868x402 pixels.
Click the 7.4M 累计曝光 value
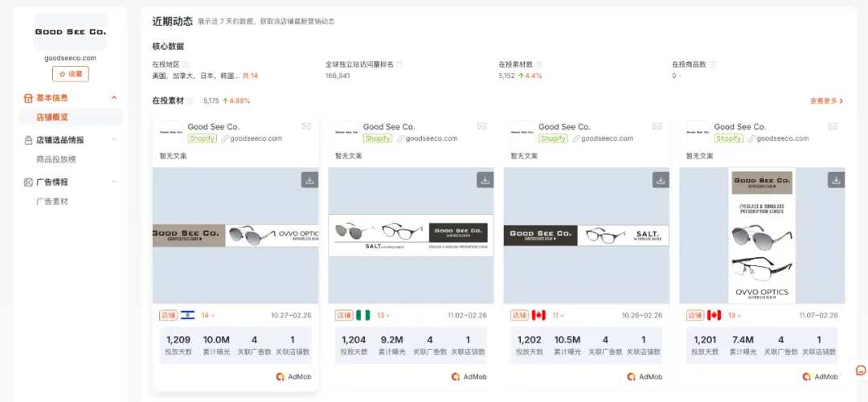pos(743,340)
